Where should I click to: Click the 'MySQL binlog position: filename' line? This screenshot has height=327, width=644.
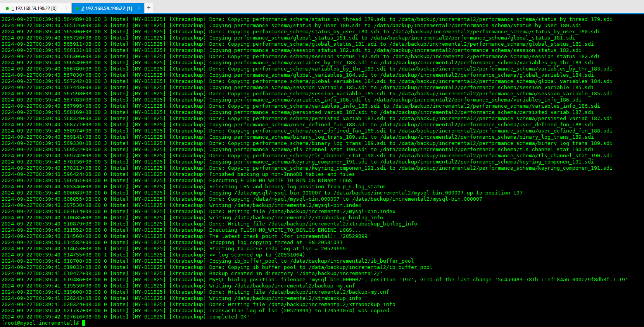pyautogui.click(x=315, y=280)
